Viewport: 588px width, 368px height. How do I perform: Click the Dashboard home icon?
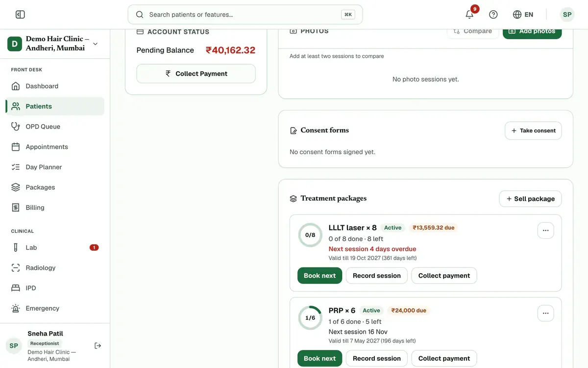pos(16,86)
